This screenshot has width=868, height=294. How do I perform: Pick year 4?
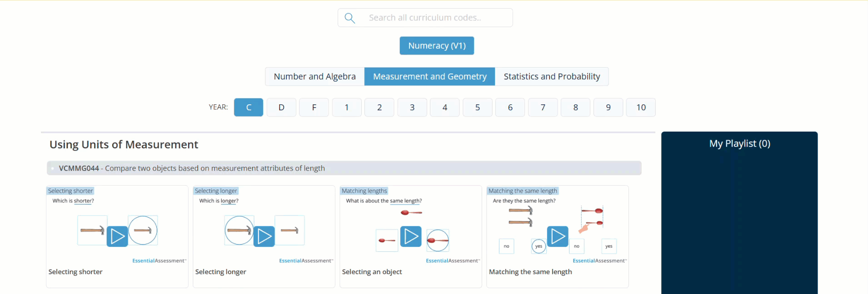pos(445,108)
